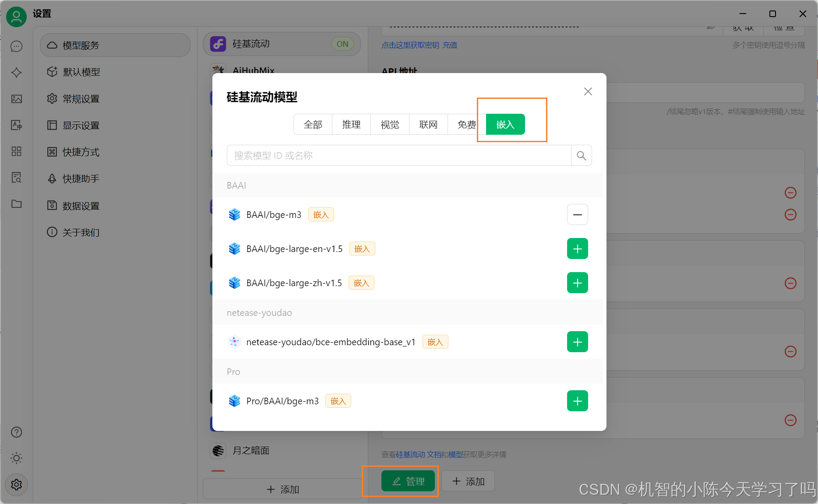
Task: Open 快捷助手 settings section
Action: (x=115, y=179)
